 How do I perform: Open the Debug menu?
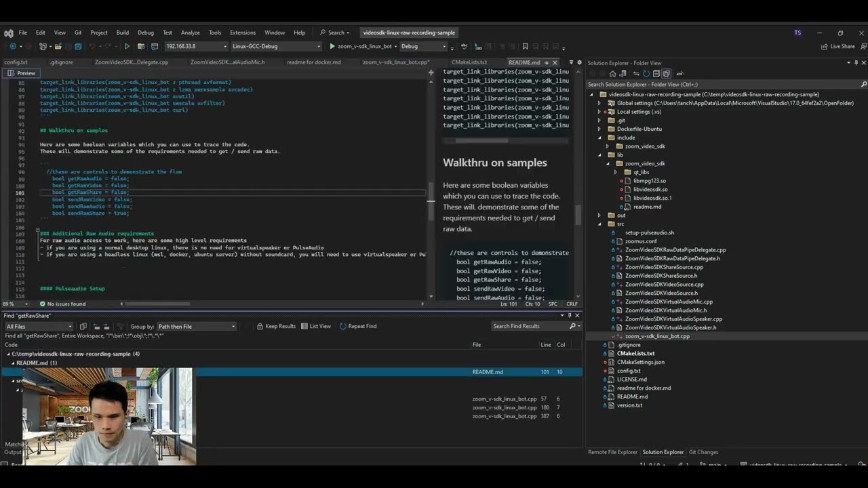pyautogui.click(x=145, y=33)
